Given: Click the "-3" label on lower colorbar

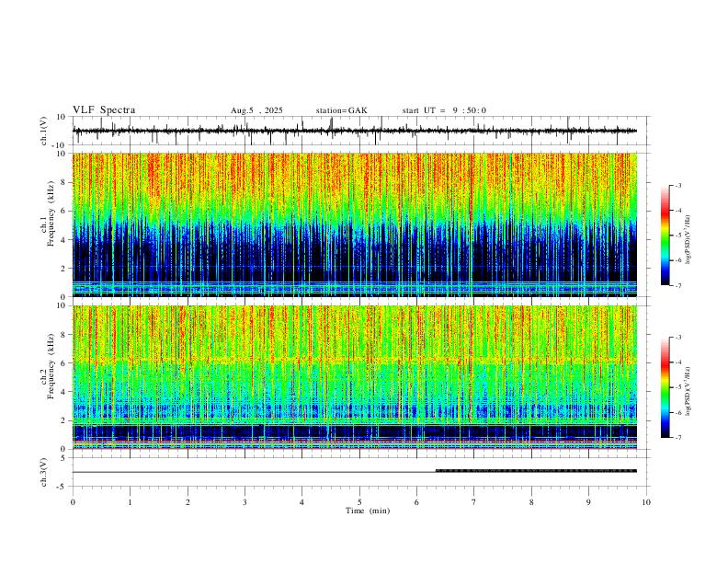Looking at the screenshot, I should click(677, 337).
